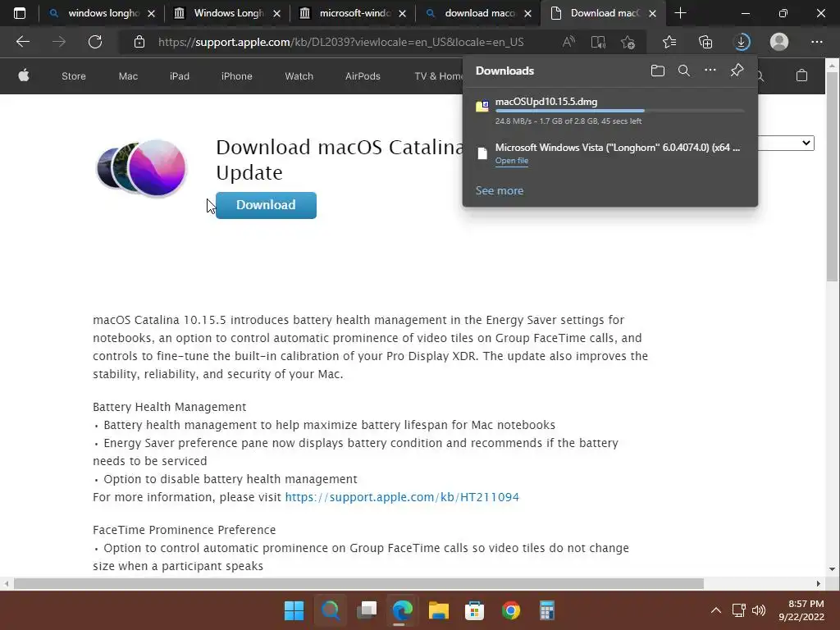This screenshot has height=630, width=840.
Task: Open Windows Start menu
Action: coord(294,610)
